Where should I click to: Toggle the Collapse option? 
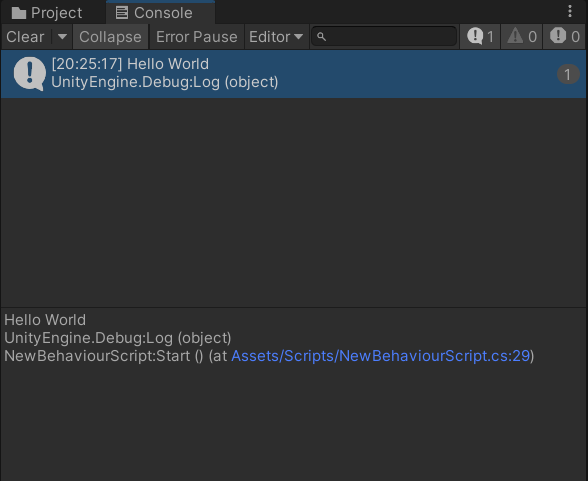coord(111,37)
